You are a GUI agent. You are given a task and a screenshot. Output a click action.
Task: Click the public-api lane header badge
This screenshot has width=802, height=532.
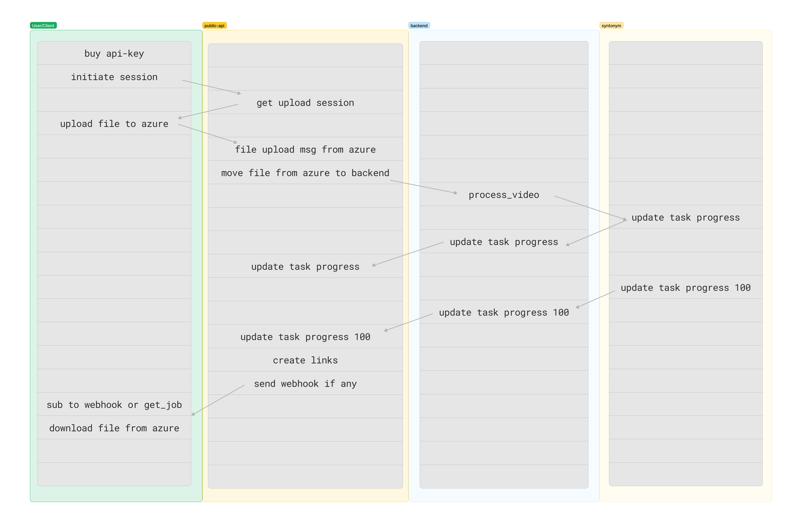tap(215, 25)
